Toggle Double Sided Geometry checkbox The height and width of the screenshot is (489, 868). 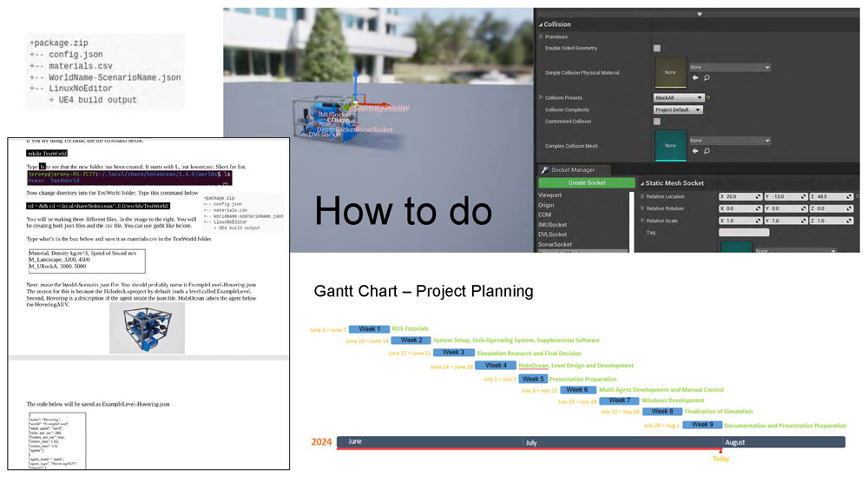click(657, 48)
